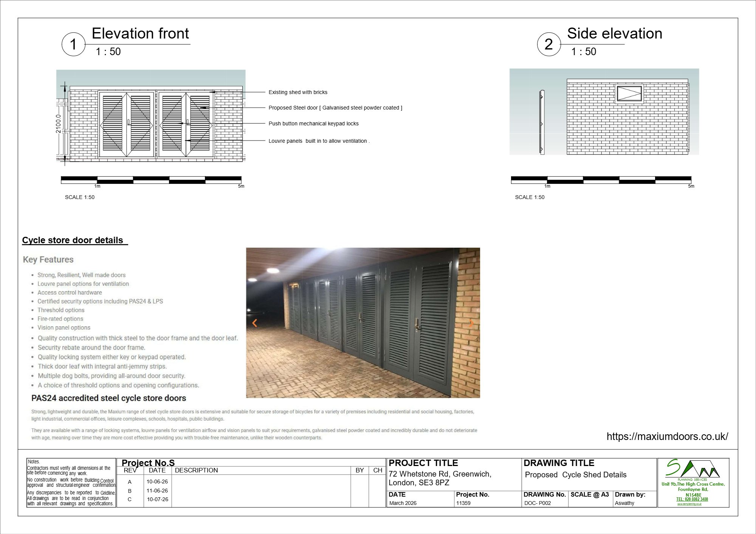756x534 pixels.
Task: Click 'Threshold options' bullet
Action: (61, 310)
